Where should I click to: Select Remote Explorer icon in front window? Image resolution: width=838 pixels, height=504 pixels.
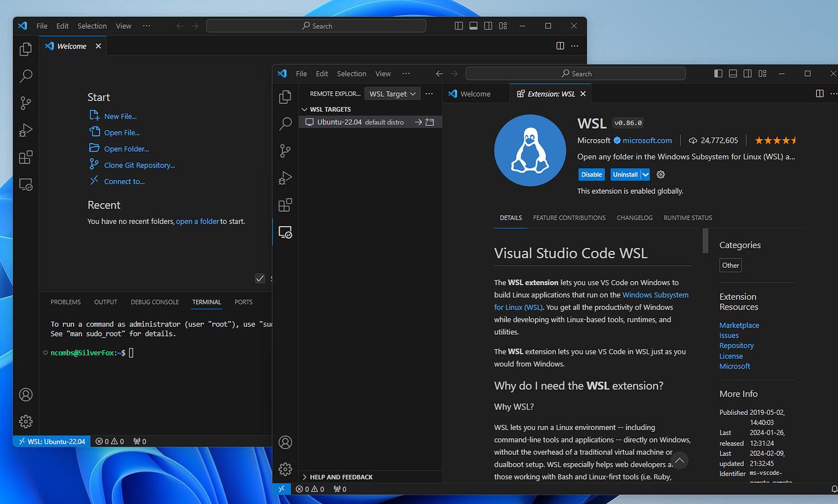285,232
